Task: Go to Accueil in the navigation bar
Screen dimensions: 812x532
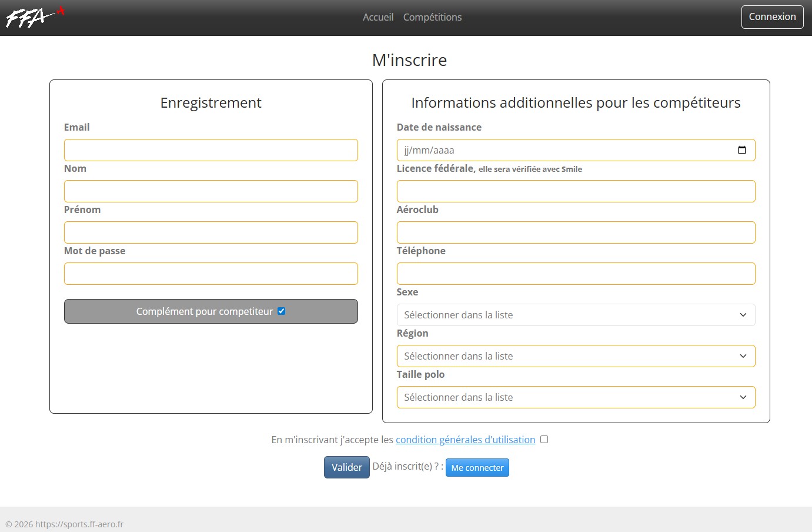Action: click(x=377, y=17)
